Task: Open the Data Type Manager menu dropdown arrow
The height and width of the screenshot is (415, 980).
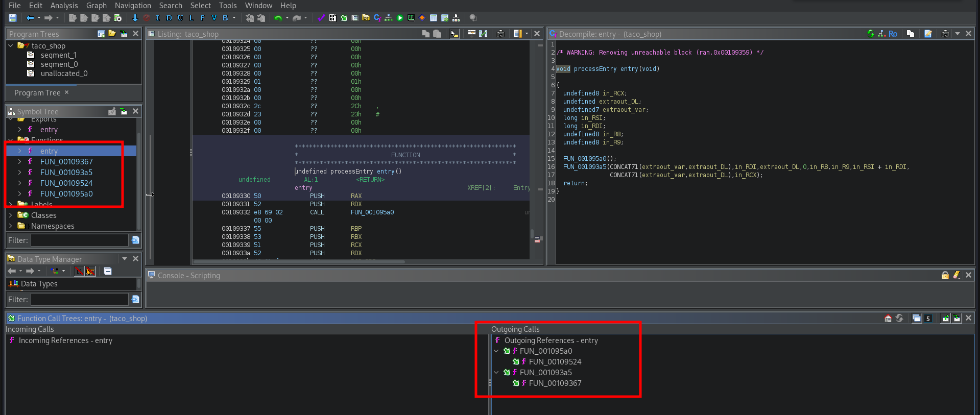Action: tap(125, 259)
